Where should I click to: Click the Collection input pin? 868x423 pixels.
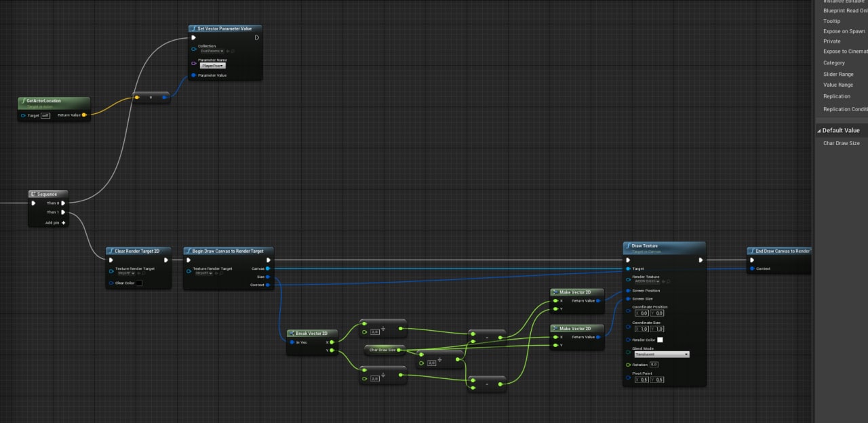click(194, 50)
